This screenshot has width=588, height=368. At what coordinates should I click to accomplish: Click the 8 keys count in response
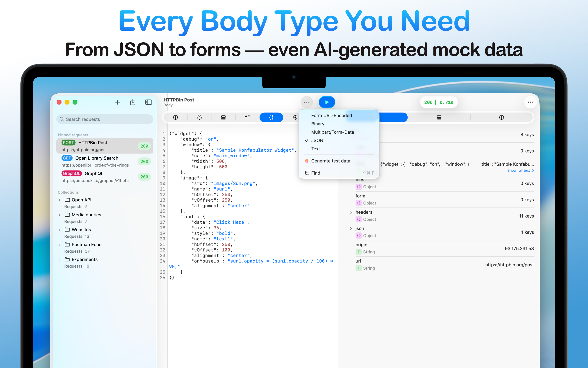click(x=527, y=135)
